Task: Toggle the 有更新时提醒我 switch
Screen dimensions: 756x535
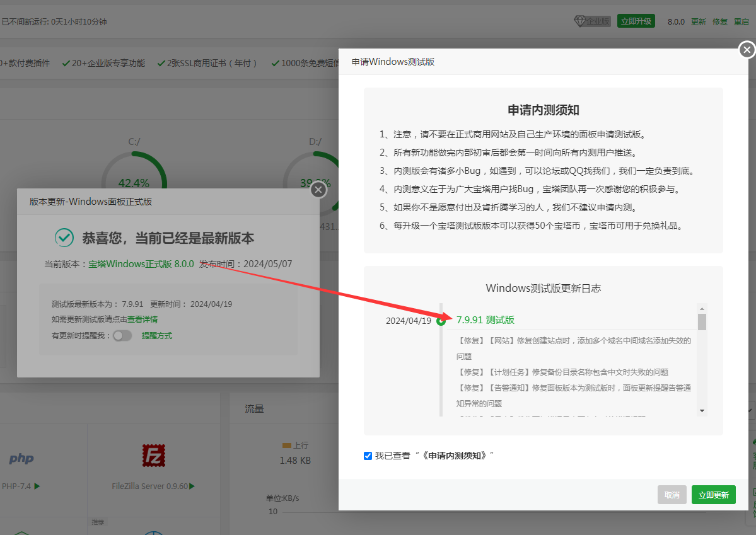Action: (122, 335)
